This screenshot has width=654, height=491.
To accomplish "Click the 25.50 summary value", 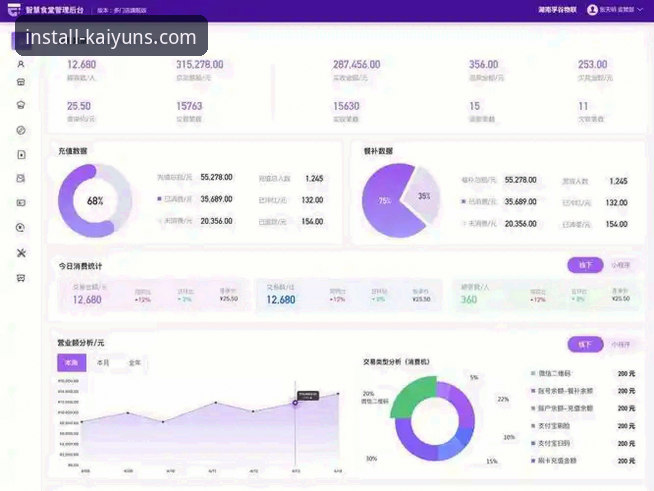I will [x=79, y=106].
